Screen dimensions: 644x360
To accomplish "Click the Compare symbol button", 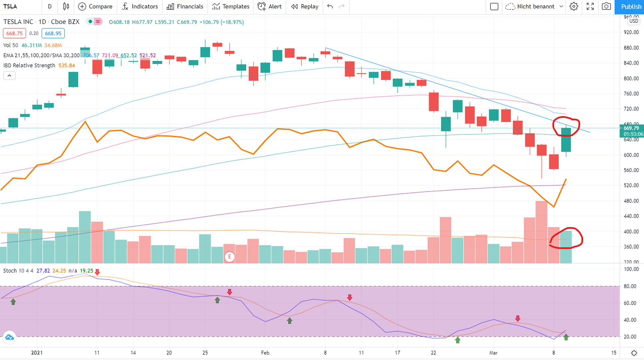I will tap(95, 6).
